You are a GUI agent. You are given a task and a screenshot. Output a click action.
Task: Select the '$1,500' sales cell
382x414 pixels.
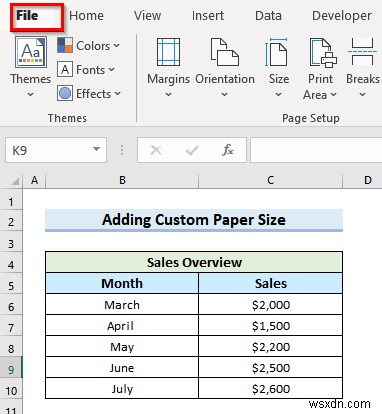pos(271,326)
